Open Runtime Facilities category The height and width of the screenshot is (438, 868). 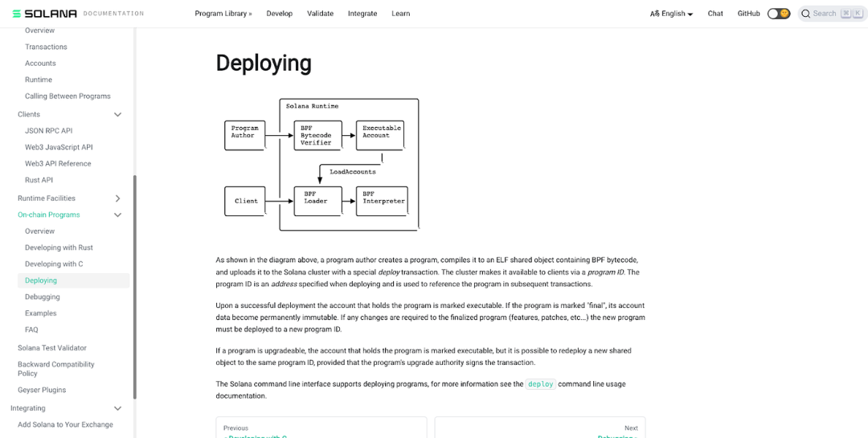pyautogui.click(x=47, y=199)
